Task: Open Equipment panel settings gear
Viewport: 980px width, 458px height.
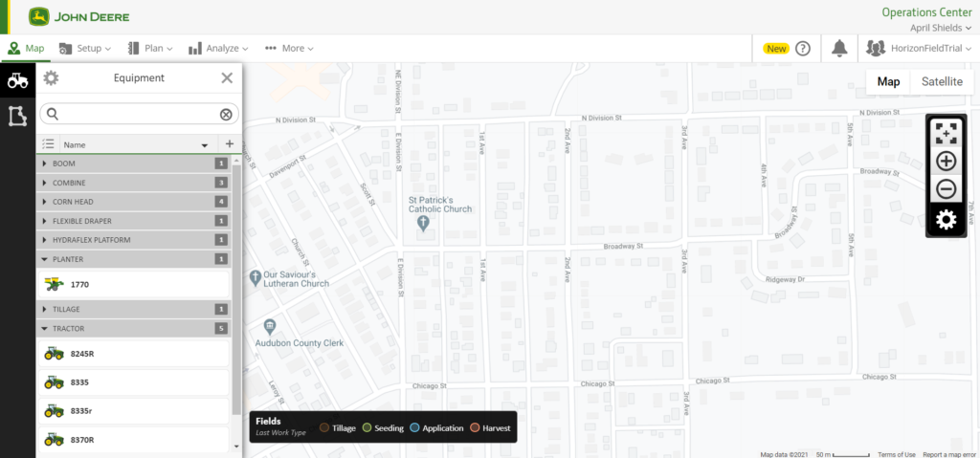Action: 51,78
